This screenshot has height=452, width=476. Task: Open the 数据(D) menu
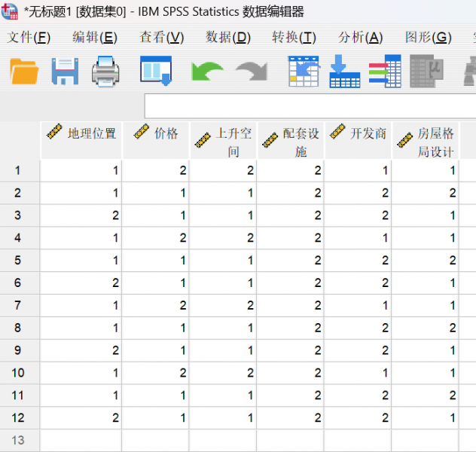click(228, 38)
